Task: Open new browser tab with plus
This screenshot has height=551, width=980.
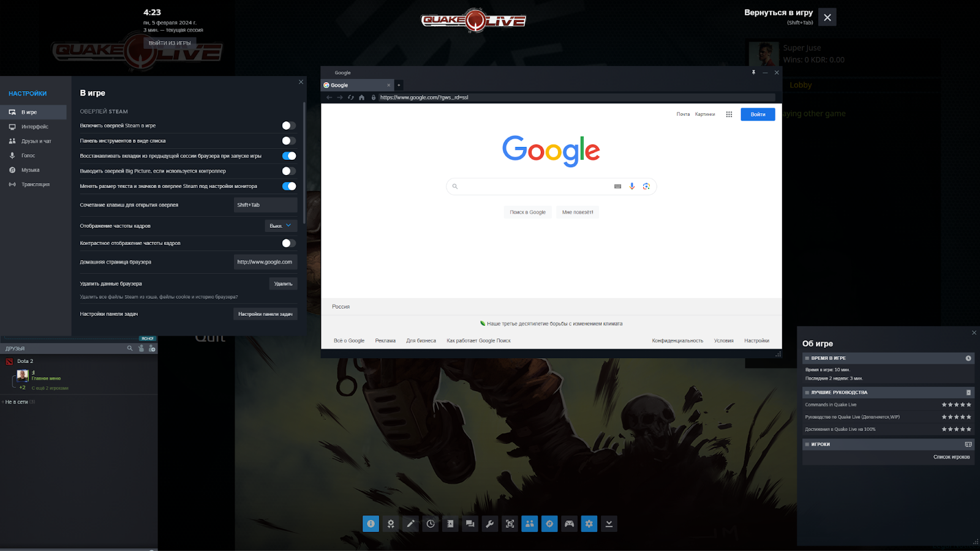Action: 399,85
